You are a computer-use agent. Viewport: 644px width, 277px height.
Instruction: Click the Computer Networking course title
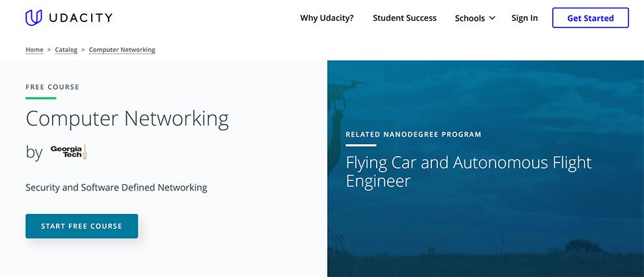127,118
